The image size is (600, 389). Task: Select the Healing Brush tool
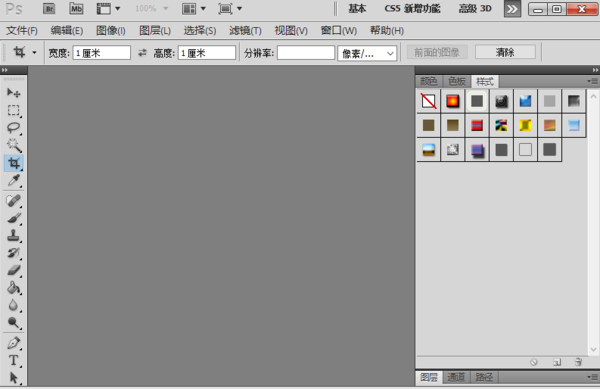[14, 201]
